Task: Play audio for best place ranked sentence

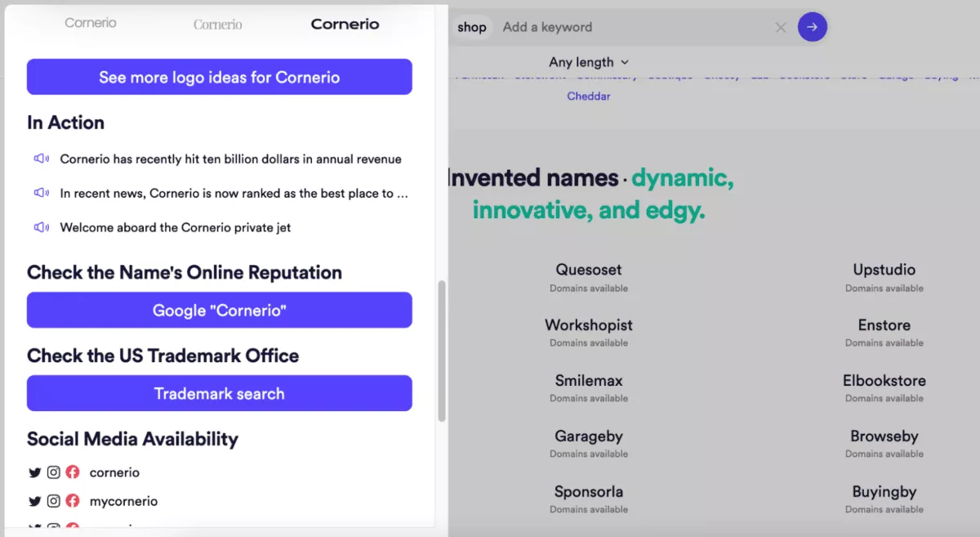Action: (42, 193)
